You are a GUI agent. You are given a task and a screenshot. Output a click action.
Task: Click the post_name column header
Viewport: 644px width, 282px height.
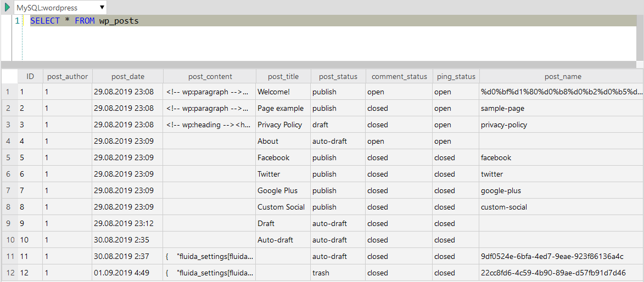[x=563, y=76]
